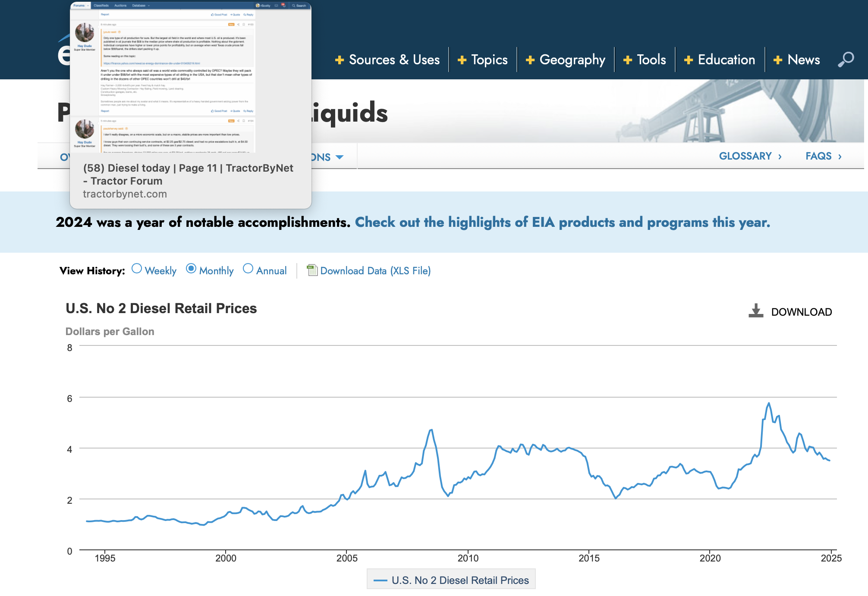868x596 pixels.
Task: Click Download Data (XLS File) link
Action: click(x=375, y=271)
